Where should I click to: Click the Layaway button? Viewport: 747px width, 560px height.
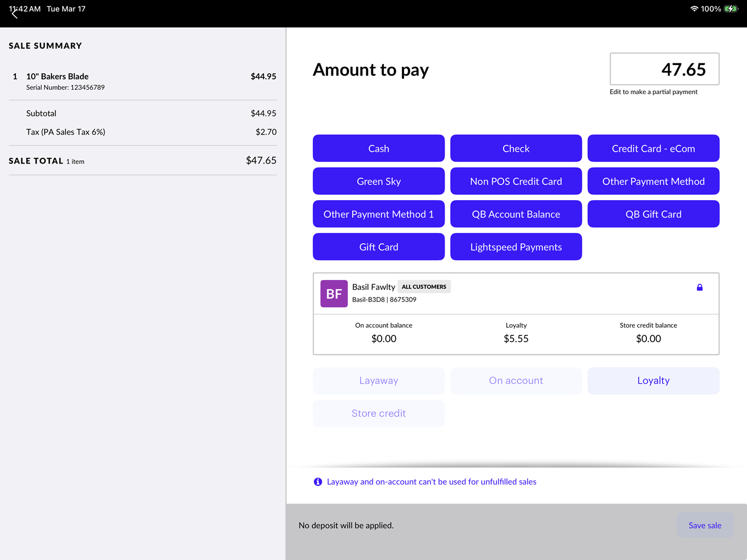click(x=378, y=381)
